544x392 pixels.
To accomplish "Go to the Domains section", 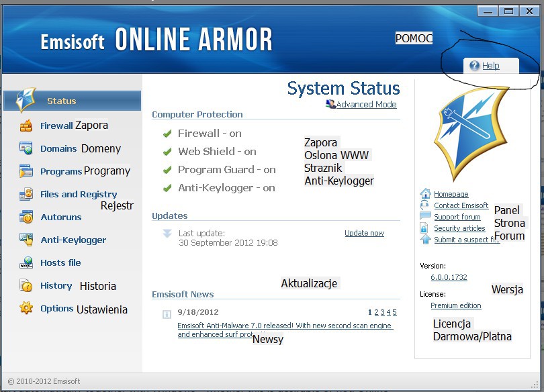I will pyautogui.click(x=58, y=148).
